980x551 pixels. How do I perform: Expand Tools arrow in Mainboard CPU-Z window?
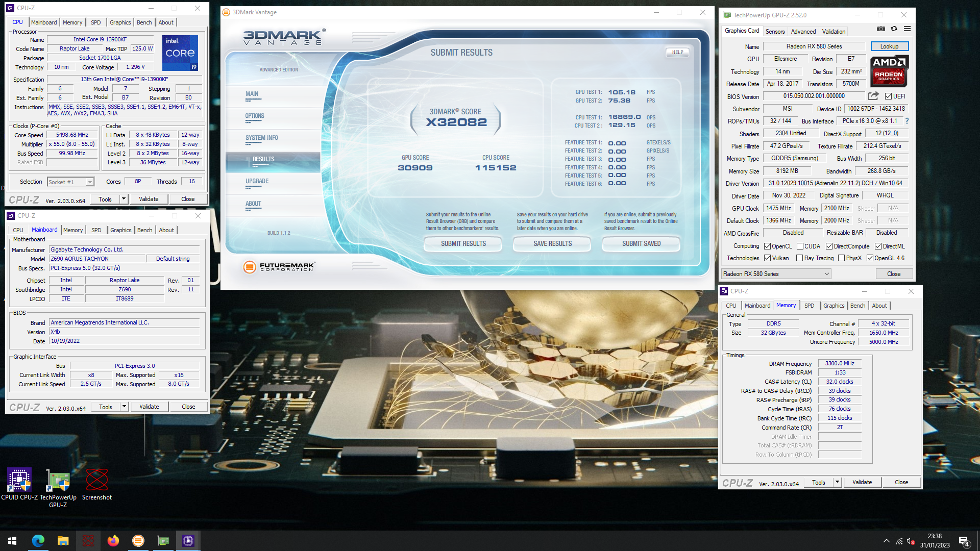point(124,407)
